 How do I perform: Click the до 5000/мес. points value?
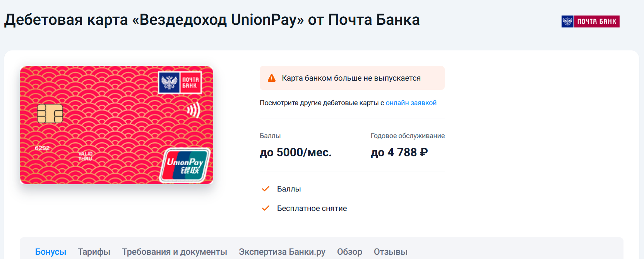[296, 152]
